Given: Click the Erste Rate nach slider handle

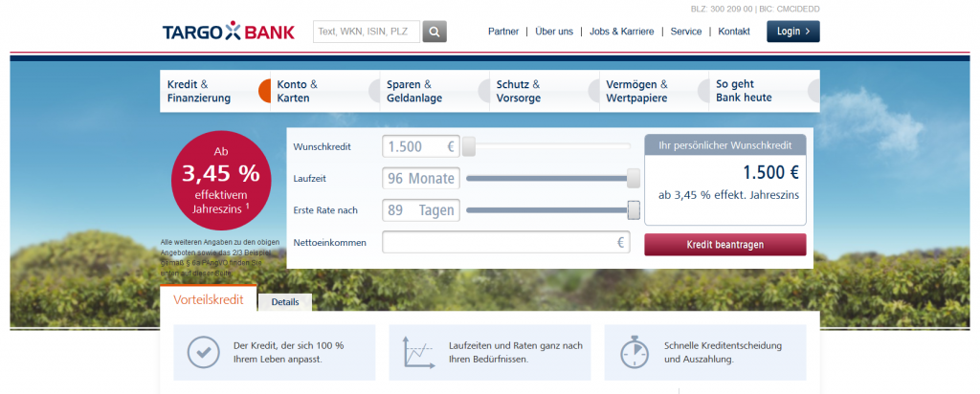Looking at the screenshot, I should (x=634, y=210).
